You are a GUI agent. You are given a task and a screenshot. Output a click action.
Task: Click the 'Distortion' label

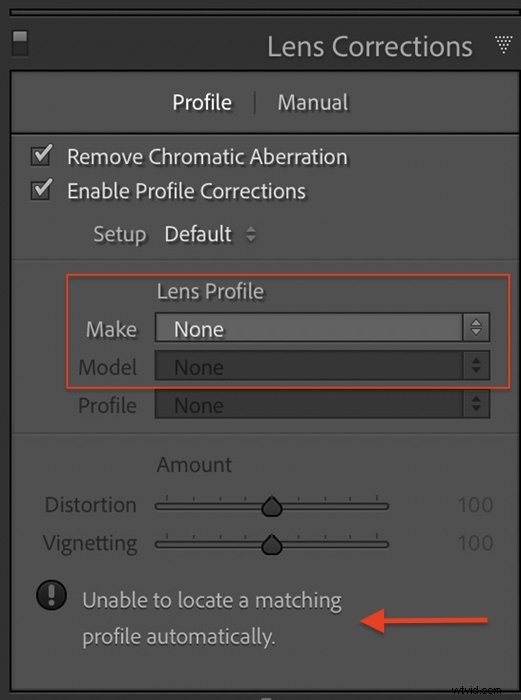click(x=91, y=505)
